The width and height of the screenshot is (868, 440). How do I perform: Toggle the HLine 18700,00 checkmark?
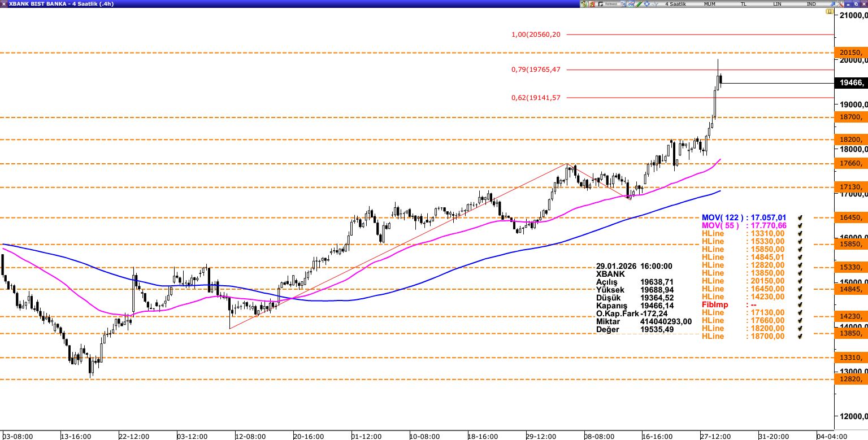point(800,336)
